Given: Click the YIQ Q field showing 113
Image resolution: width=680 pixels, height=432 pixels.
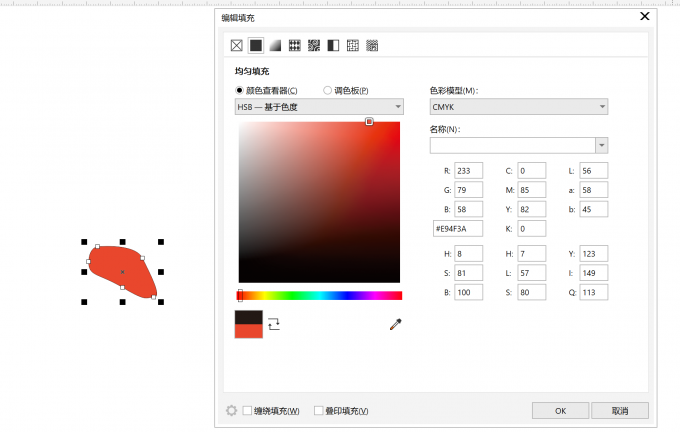Looking at the screenshot, I should coord(594,292).
